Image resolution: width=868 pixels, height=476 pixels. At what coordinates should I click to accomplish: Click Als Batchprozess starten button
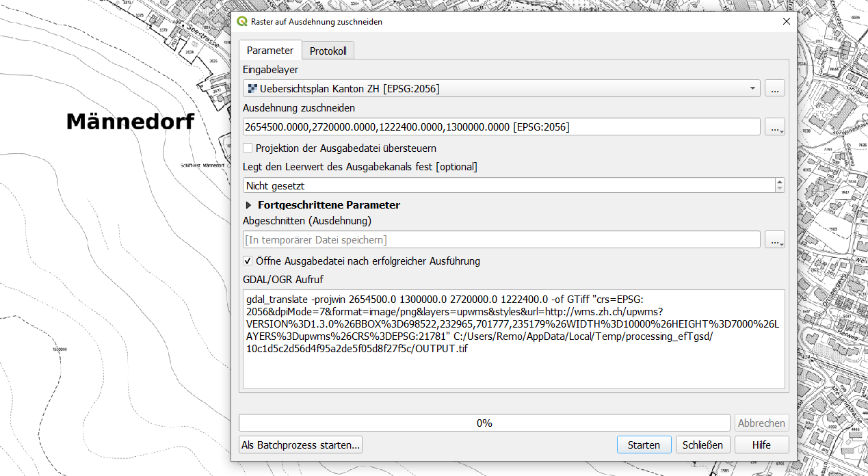pos(300,445)
